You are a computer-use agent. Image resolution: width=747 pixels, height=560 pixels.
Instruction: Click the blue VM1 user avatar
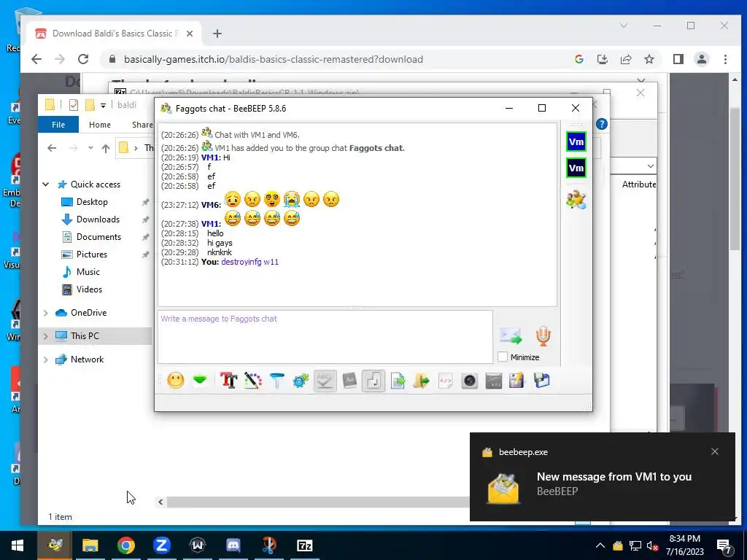pos(576,142)
